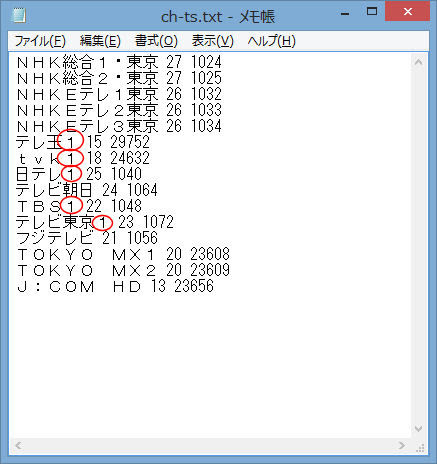Image resolution: width=437 pixels, height=464 pixels.
Task: Open the 書式(O) menu
Action: pos(156,41)
